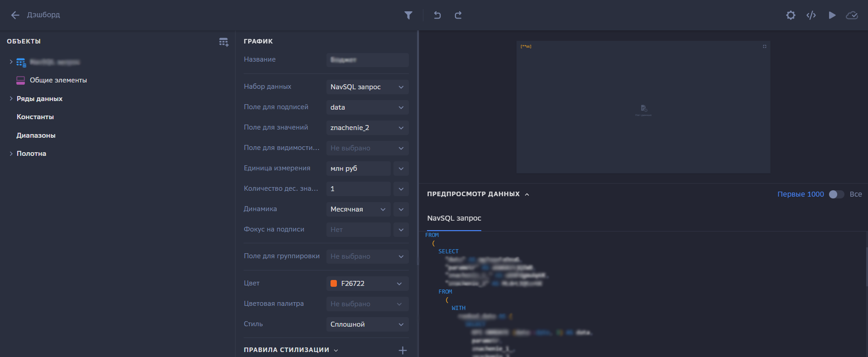Open the filter funnel icon
The image size is (868, 357).
[x=408, y=15]
